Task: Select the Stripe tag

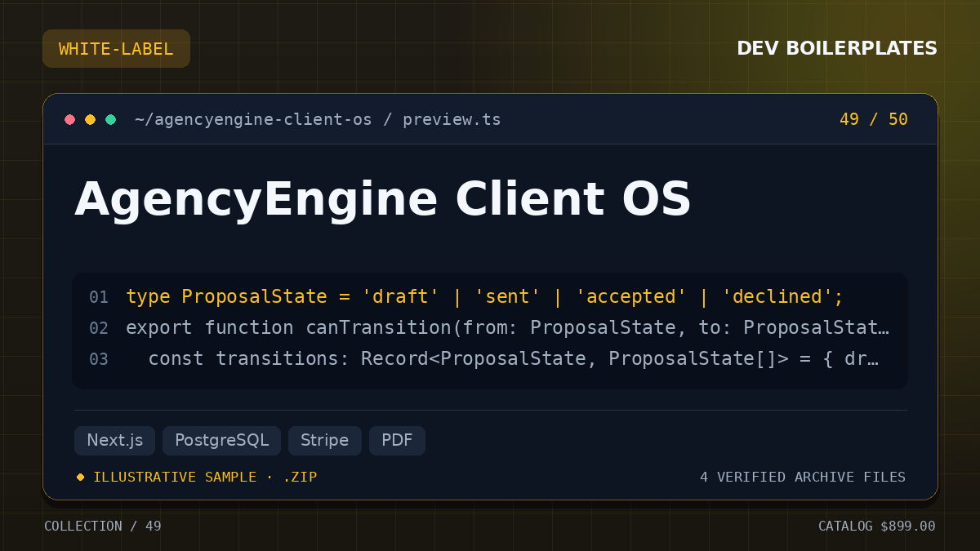Action: 324,441
